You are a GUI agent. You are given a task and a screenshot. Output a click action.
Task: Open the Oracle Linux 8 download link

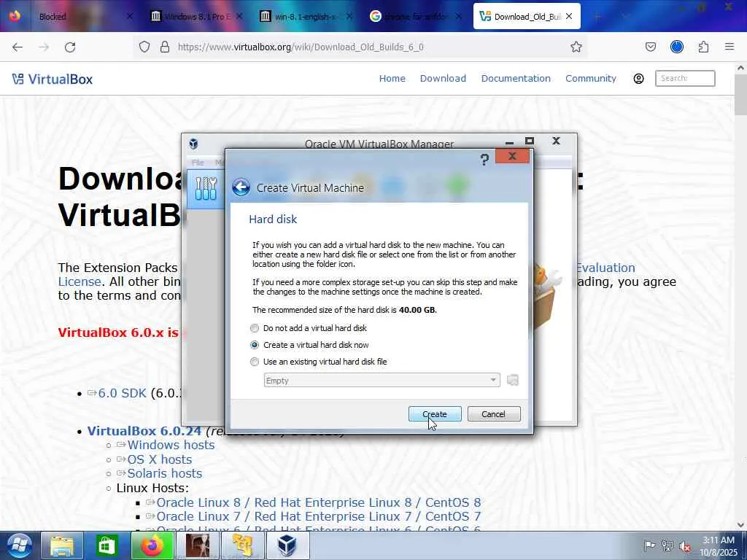tap(318, 502)
